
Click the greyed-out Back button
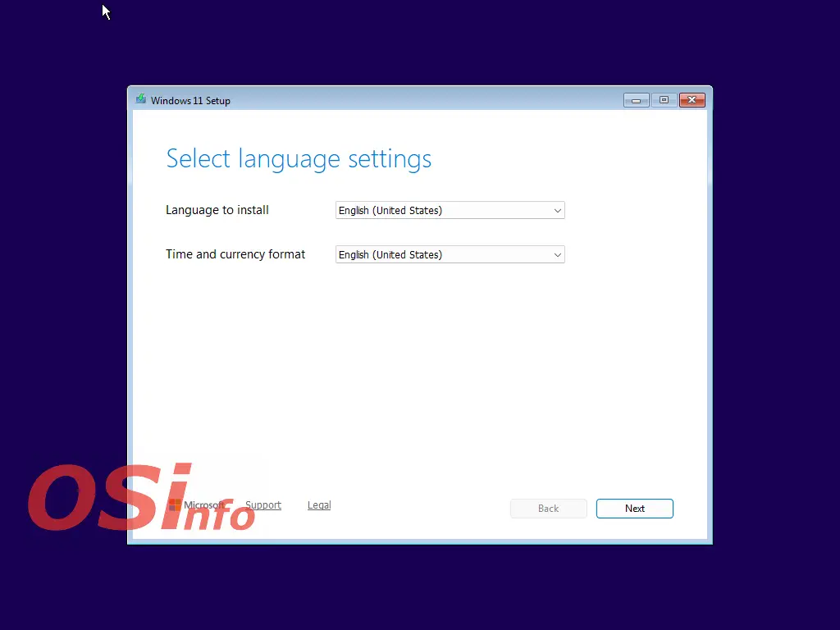point(548,509)
